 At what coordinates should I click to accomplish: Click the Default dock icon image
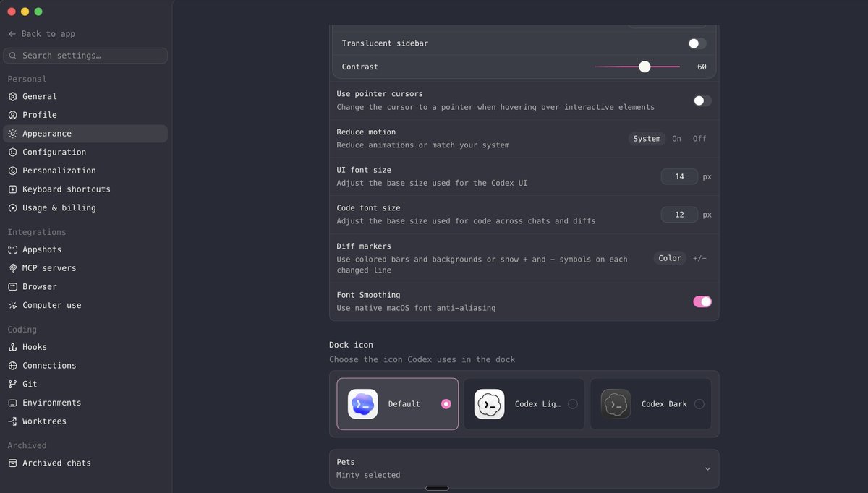tap(362, 404)
